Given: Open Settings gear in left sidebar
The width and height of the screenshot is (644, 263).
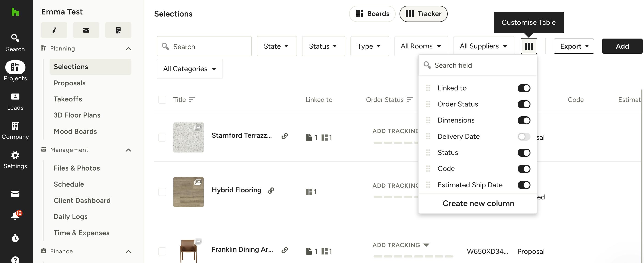Looking at the screenshot, I should click(15, 160).
